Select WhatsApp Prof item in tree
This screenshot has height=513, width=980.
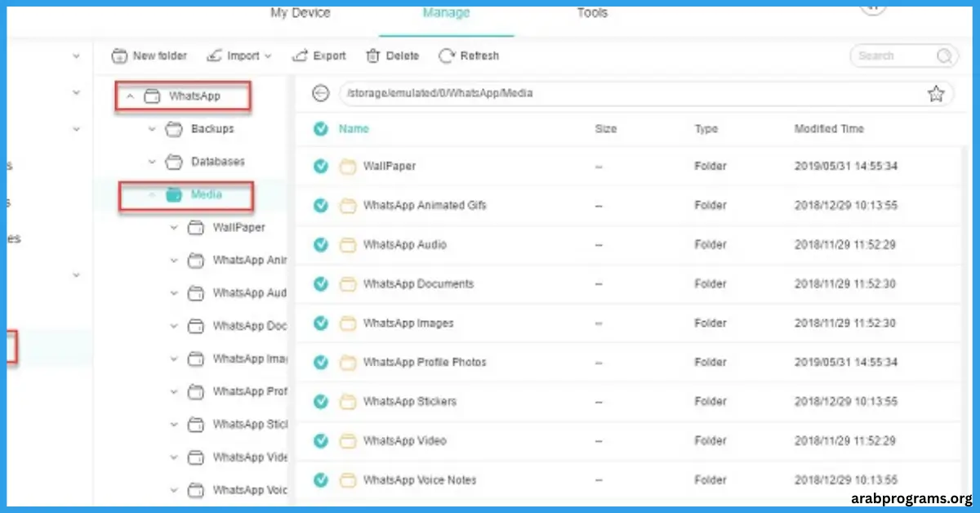250,392
